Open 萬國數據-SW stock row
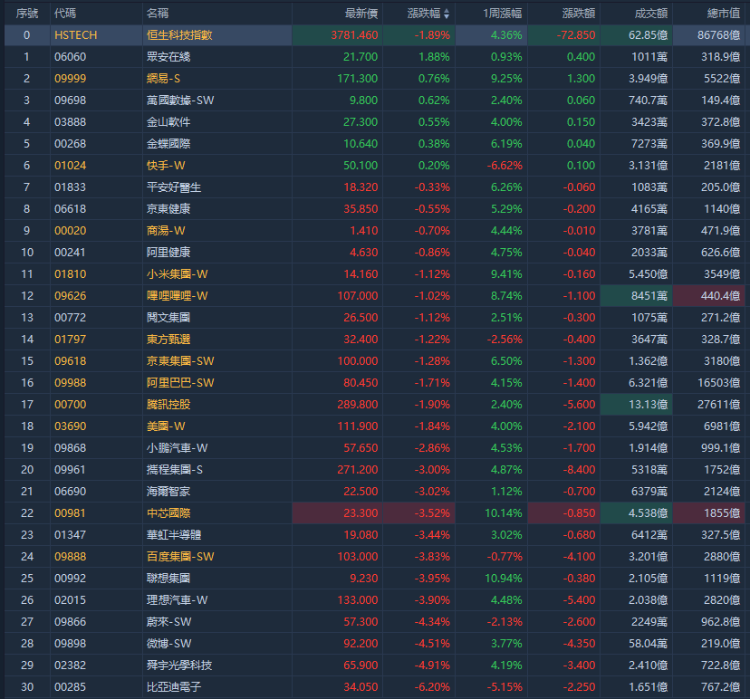This screenshot has height=699, width=750. pyautogui.click(x=375, y=100)
